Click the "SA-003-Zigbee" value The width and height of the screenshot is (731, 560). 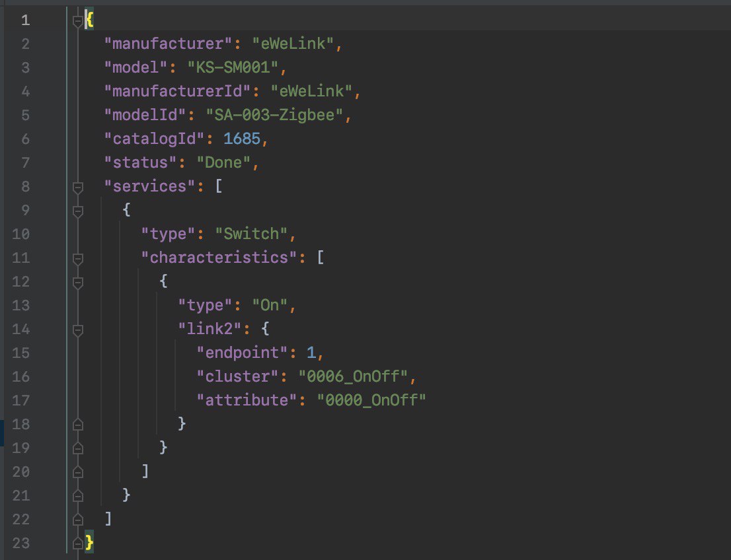[x=274, y=115]
